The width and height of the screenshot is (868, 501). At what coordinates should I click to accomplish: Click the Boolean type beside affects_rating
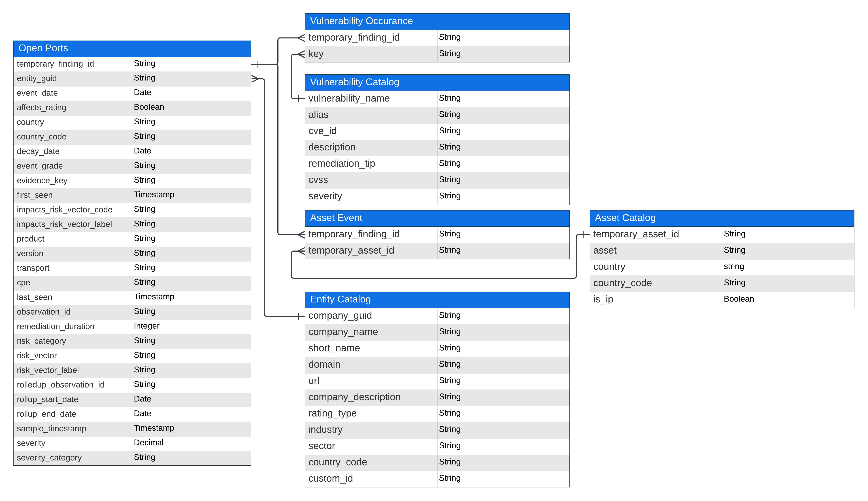(x=149, y=107)
